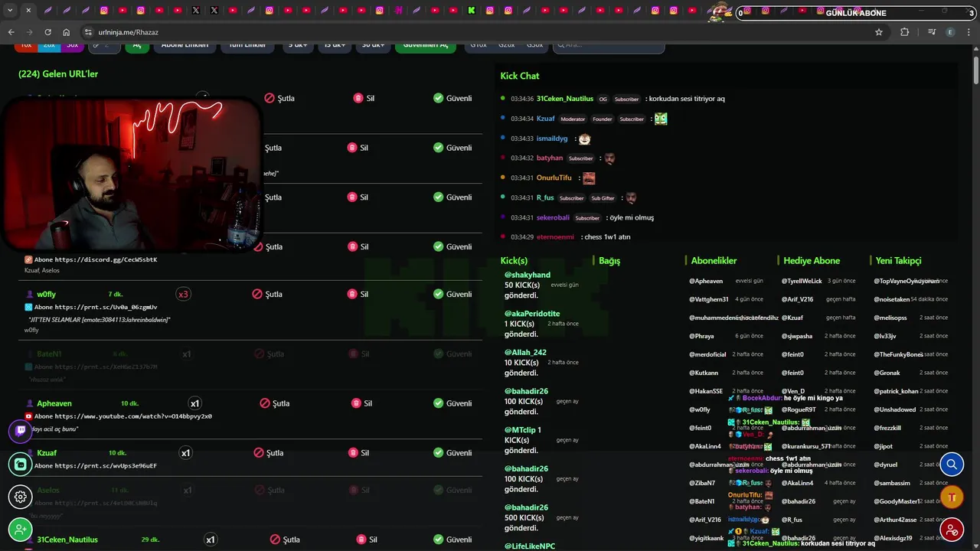Image resolution: width=980 pixels, height=551 pixels.
Task: Click ismaildyg in Kick Chat
Action: coord(552,139)
